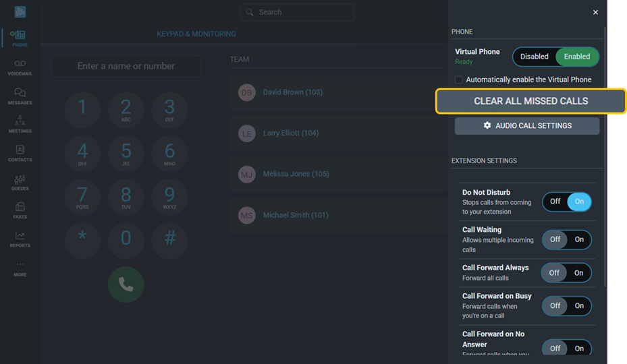Set Virtual Phone to Enabled
627x364 pixels.
(577, 57)
